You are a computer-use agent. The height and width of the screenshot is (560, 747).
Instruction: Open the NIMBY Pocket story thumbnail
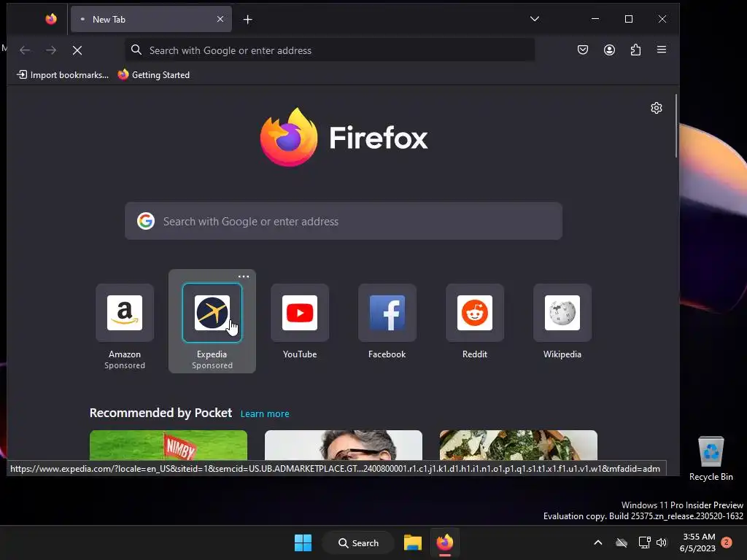[169, 446]
